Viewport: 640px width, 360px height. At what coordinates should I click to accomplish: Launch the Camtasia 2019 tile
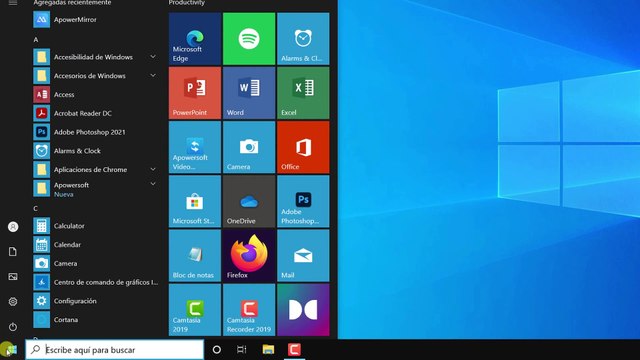pyautogui.click(x=195, y=310)
